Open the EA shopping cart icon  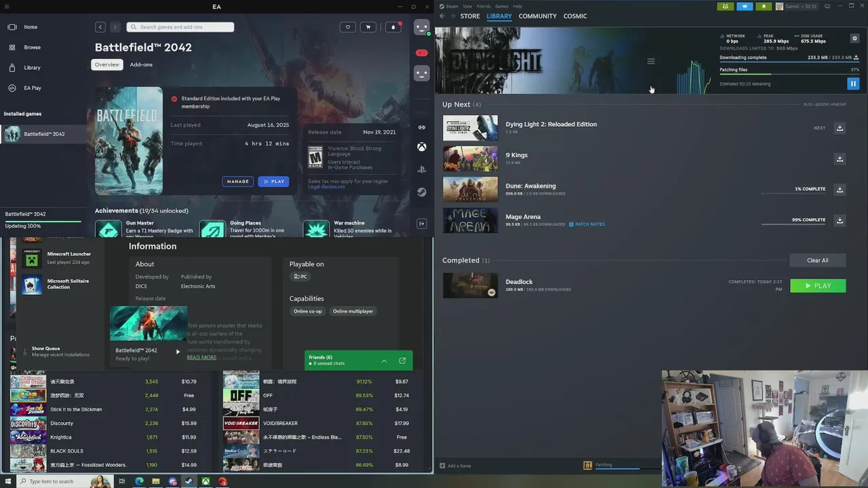(368, 27)
